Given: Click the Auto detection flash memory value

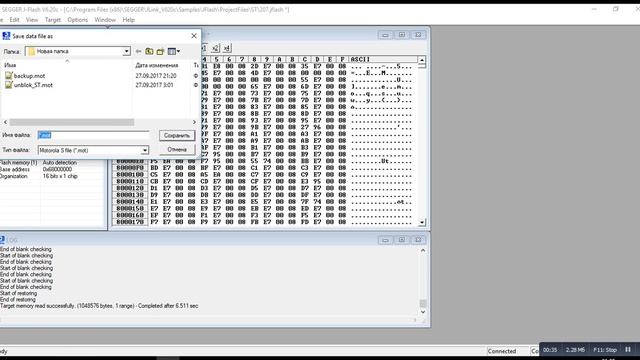Looking at the screenshot, I should pos(60,162).
